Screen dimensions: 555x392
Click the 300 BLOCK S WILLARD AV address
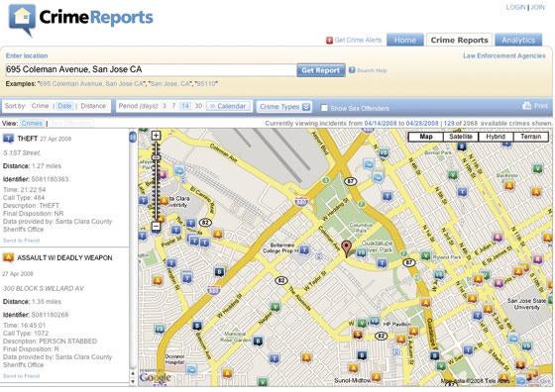pos(44,288)
